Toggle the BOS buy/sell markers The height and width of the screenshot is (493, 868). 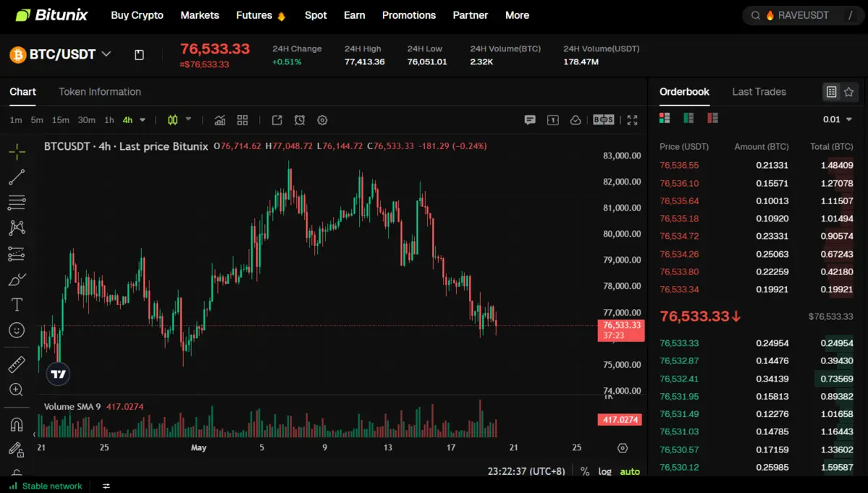click(603, 120)
